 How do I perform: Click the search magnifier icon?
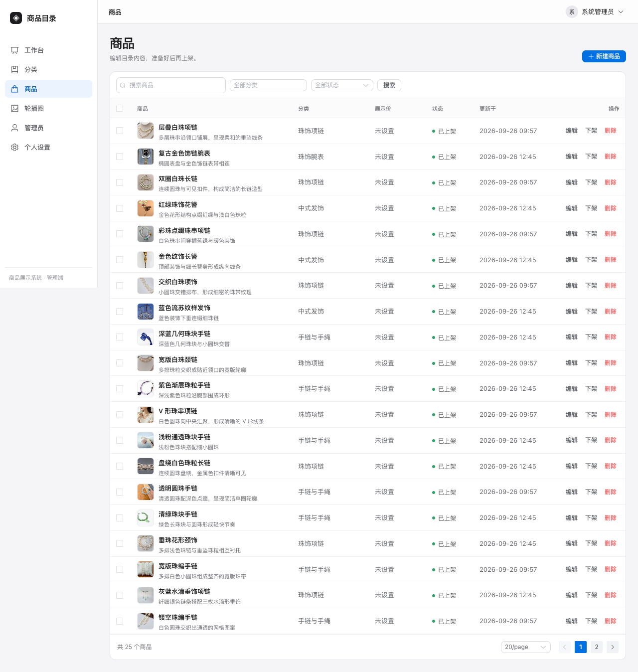pos(123,85)
